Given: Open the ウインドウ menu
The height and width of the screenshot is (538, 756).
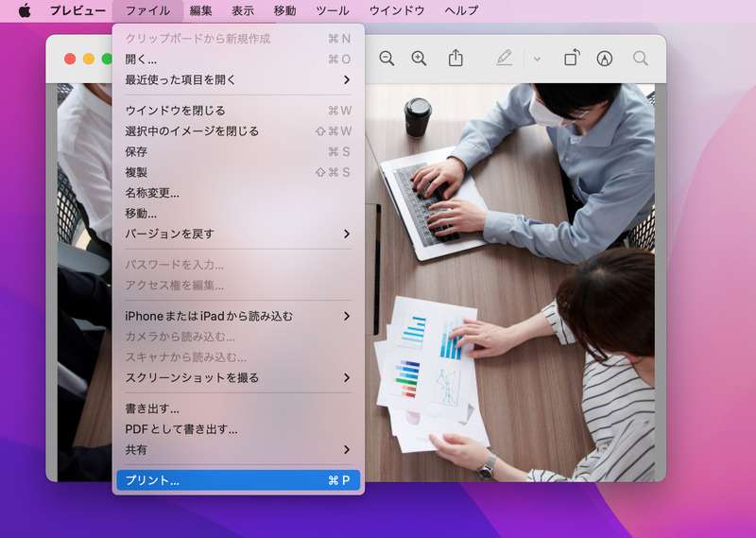Looking at the screenshot, I should [x=397, y=10].
